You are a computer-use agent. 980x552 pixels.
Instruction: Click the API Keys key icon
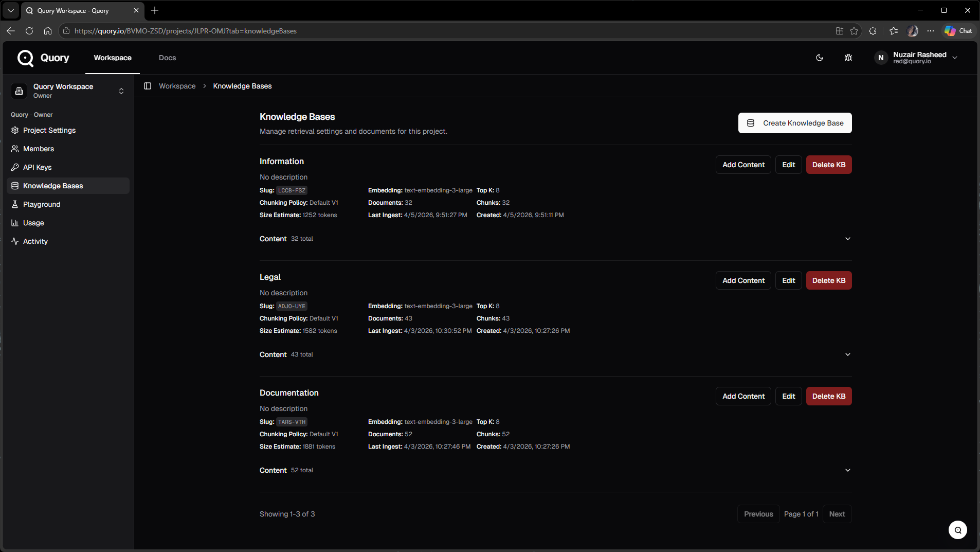coord(15,167)
